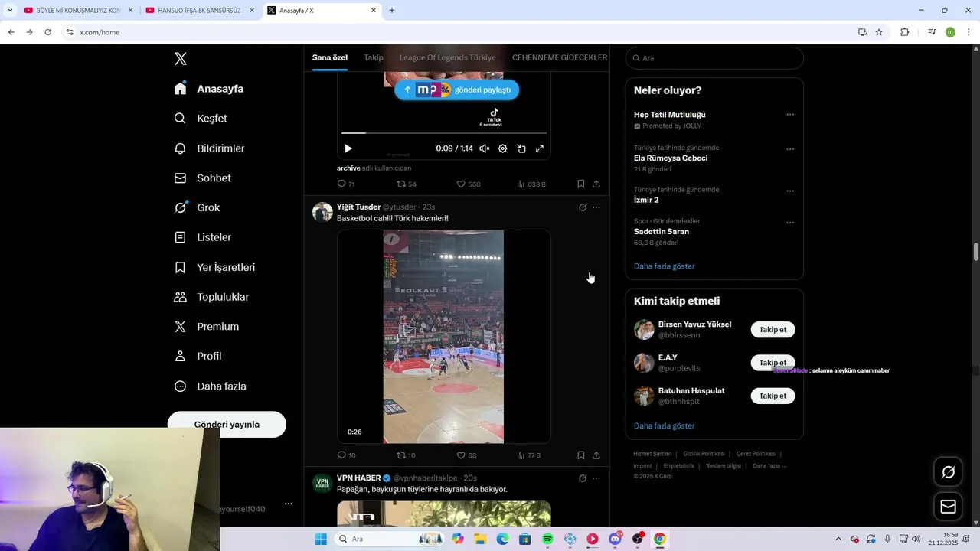The height and width of the screenshot is (551, 980).
Task: Show more trends via Daha fazla göster
Action: pos(665,266)
